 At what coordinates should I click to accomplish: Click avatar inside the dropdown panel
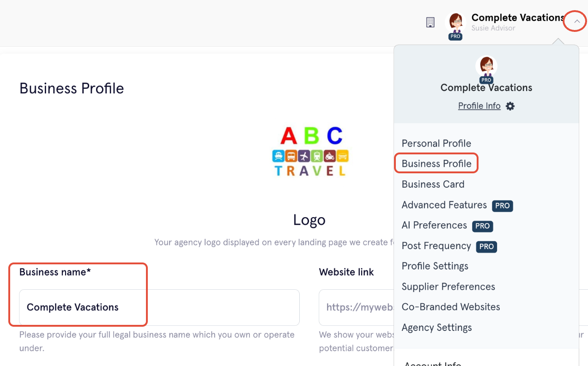pos(486,67)
